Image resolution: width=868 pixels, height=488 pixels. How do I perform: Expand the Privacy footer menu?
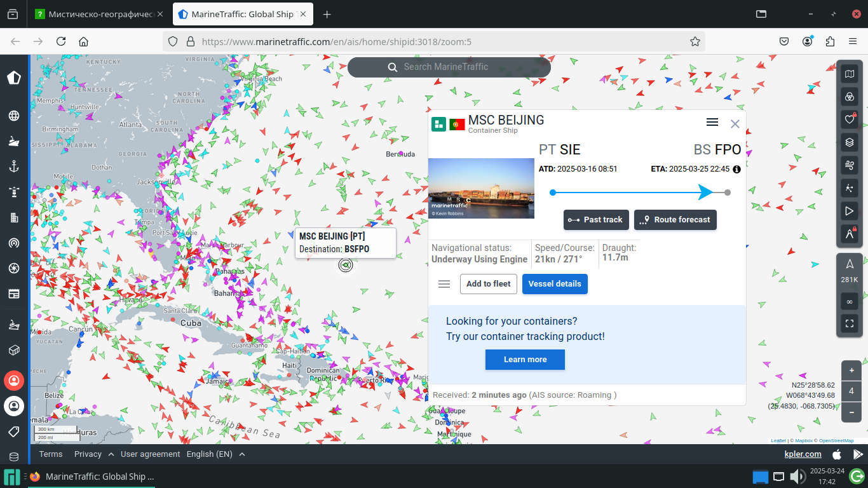(94, 454)
